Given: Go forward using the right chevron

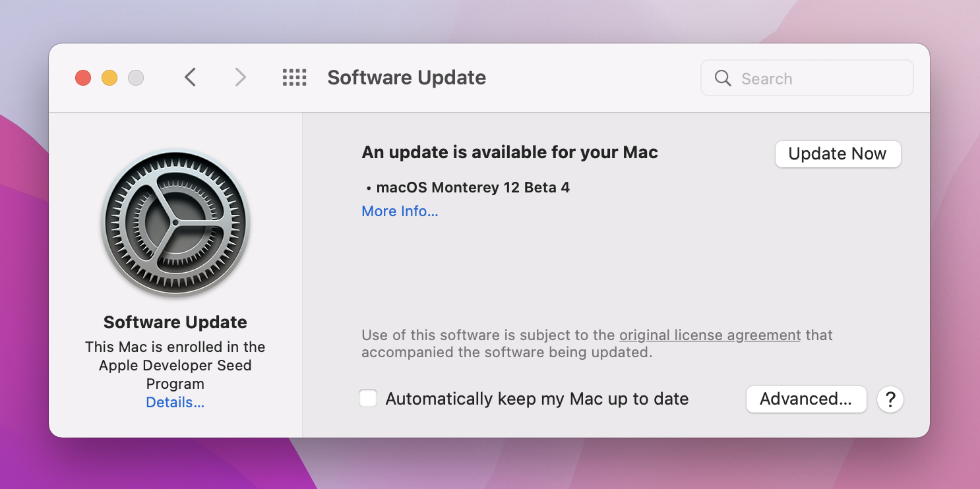Looking at the screenshot, I should tap(241, 78).
